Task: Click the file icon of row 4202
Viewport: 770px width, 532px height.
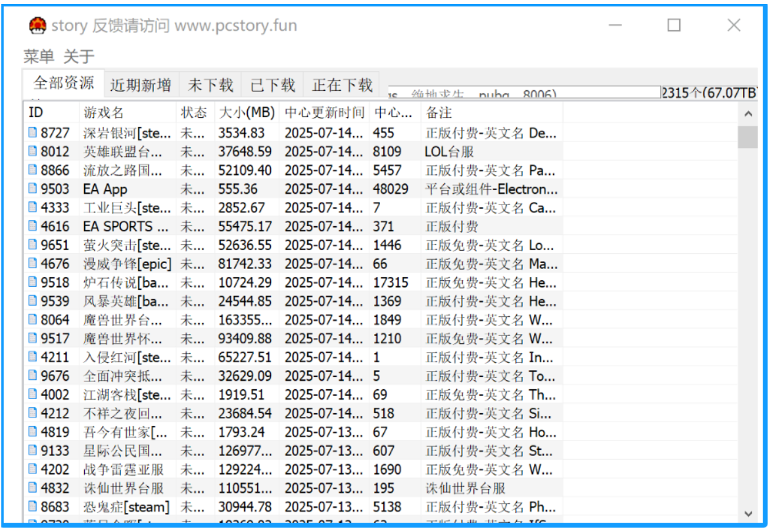Action: pyautogui.click(x=32, y=469)
